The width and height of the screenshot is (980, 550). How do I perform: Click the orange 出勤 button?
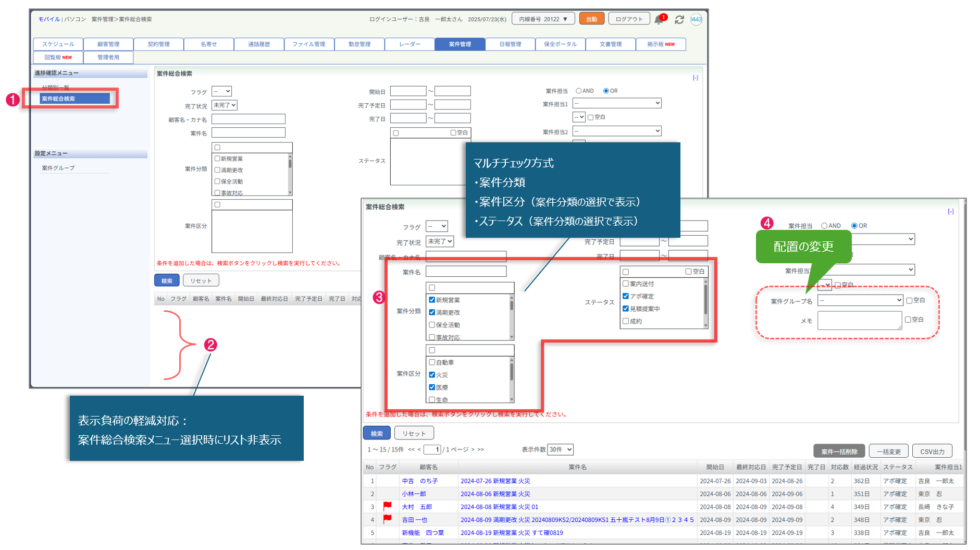pyautogui.click(x=592, y=19)
